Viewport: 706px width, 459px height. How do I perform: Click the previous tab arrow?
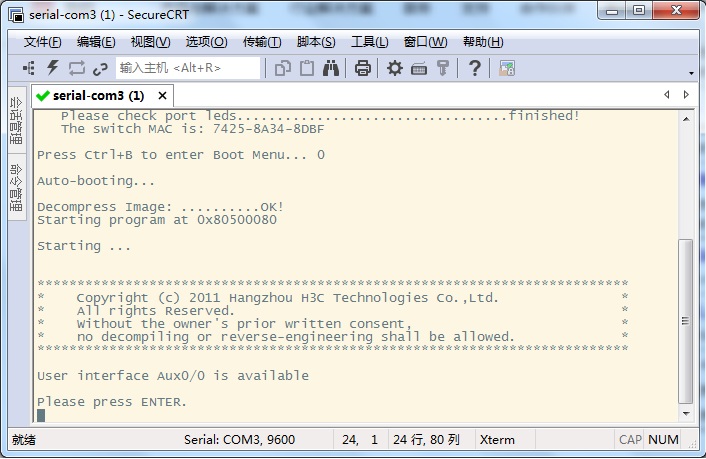tap(667, 95)
